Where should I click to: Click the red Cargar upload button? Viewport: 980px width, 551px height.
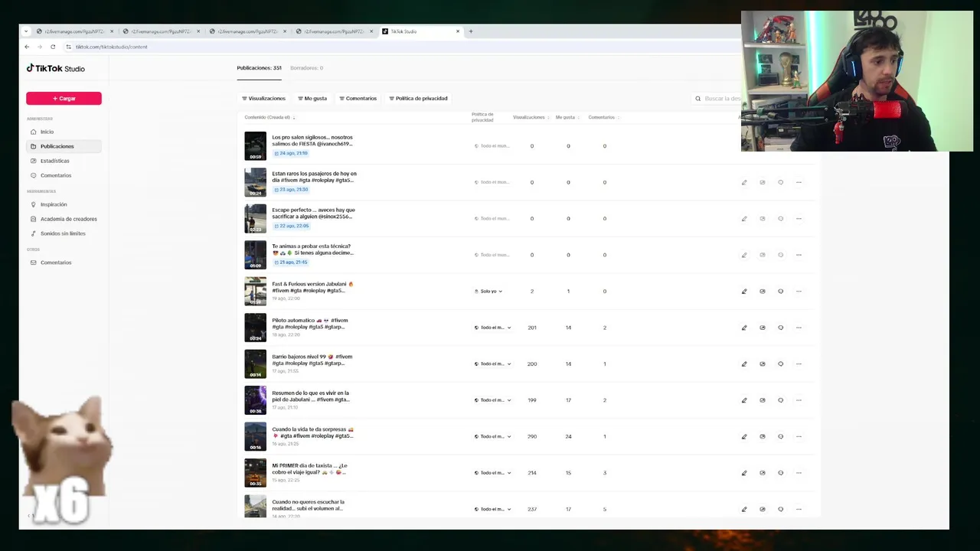click(x=64, y=99)
